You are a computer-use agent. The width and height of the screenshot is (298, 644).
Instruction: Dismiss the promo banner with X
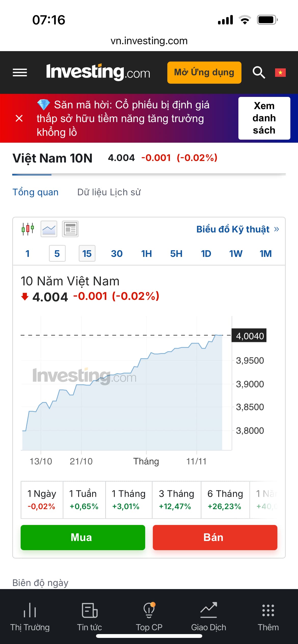click(x=19, y=118)
